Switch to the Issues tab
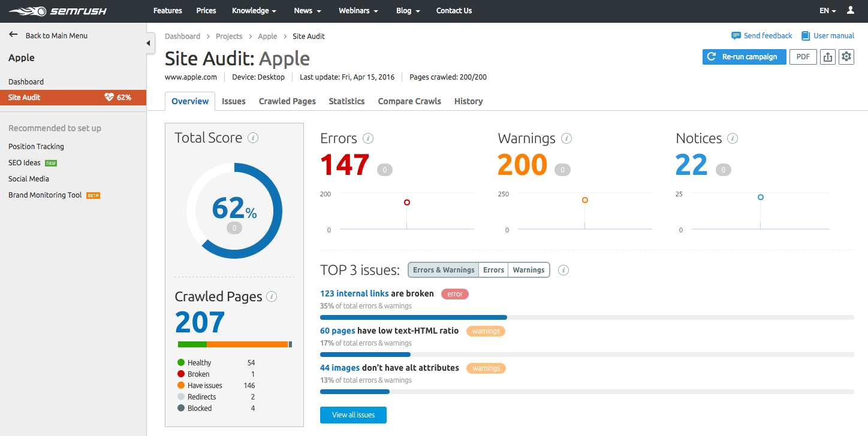The height and width of the screenshot is (436, 868). coord(234,101)
